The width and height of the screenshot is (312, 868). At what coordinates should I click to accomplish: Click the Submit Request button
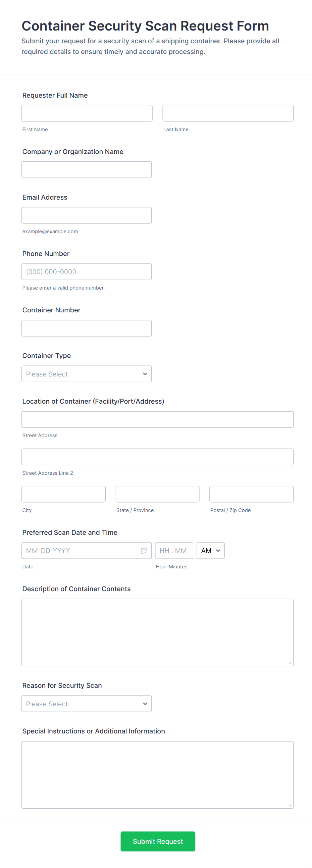pyautogui.click(x=158, y=841)
